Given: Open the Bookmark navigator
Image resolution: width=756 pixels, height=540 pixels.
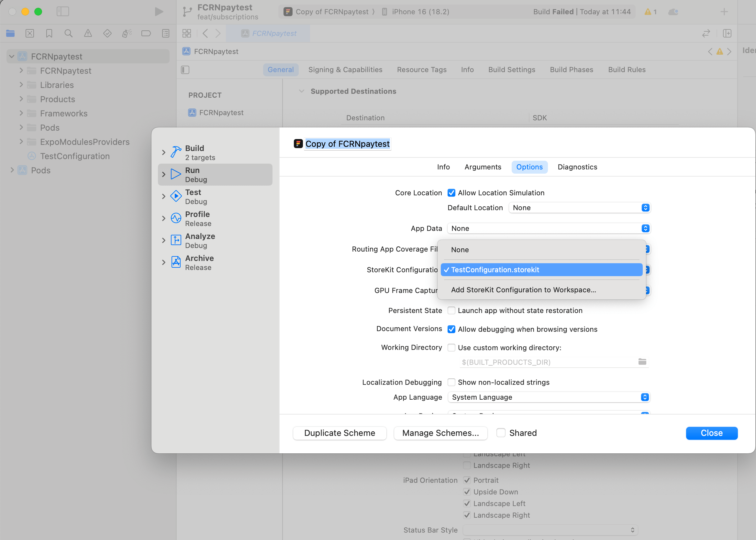Looking at the screenshot, I should click(x=49, y=33).
